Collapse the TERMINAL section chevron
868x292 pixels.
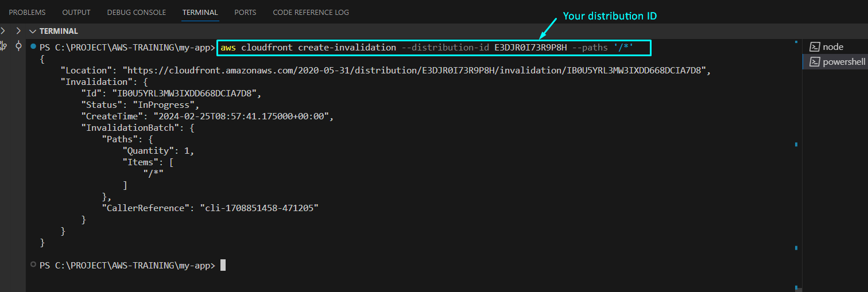coord(33,31)
